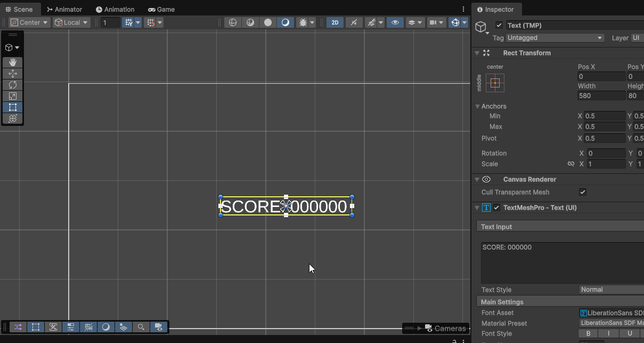Select shaded draw mode sphere icon
Viewport: 644px width, 343px height.
[286, 22]
